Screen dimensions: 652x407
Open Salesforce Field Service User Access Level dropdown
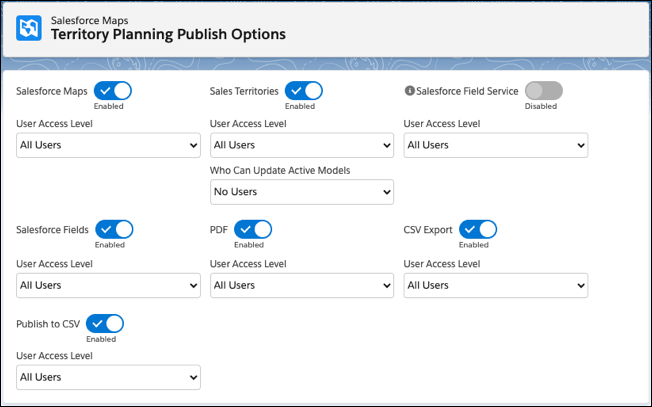pos(496,145)
